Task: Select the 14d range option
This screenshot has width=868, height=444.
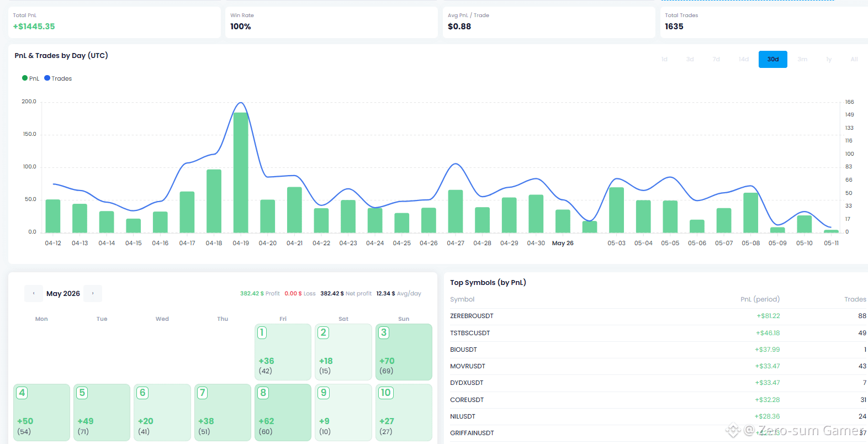Action: click(x=744, y=59)
